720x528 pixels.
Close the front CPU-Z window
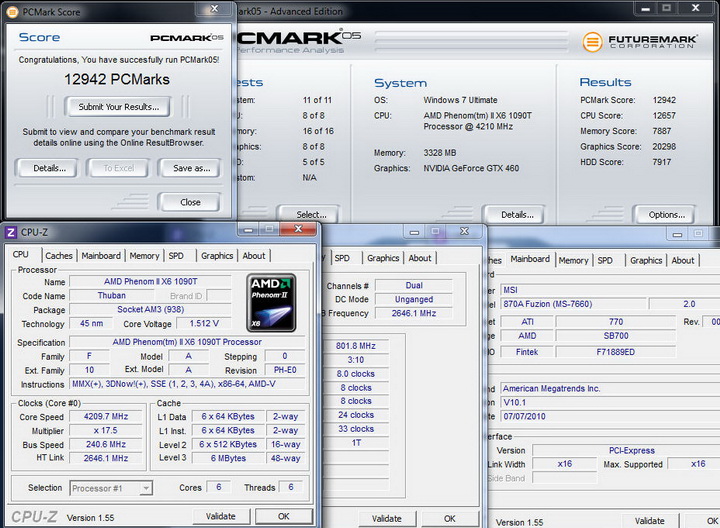click(x=298, y=229)
